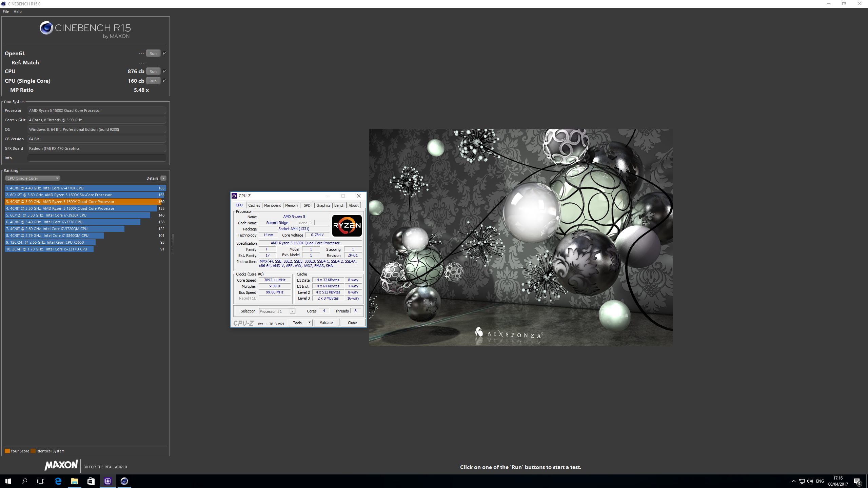Select ranking row Intel Core i7-4770K
Image resolution: width=868 pixels, height=488 pixels.
[x=85, y=188]
